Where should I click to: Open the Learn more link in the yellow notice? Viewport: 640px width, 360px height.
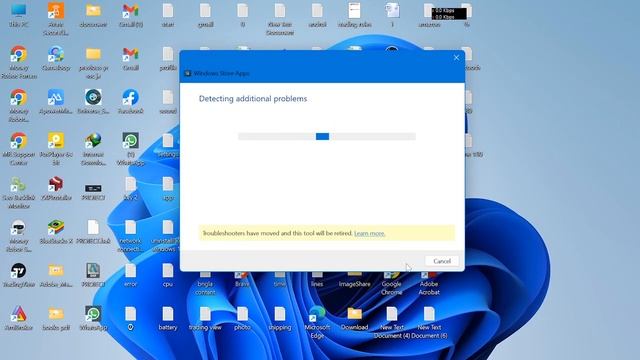[x=369, y=233]
